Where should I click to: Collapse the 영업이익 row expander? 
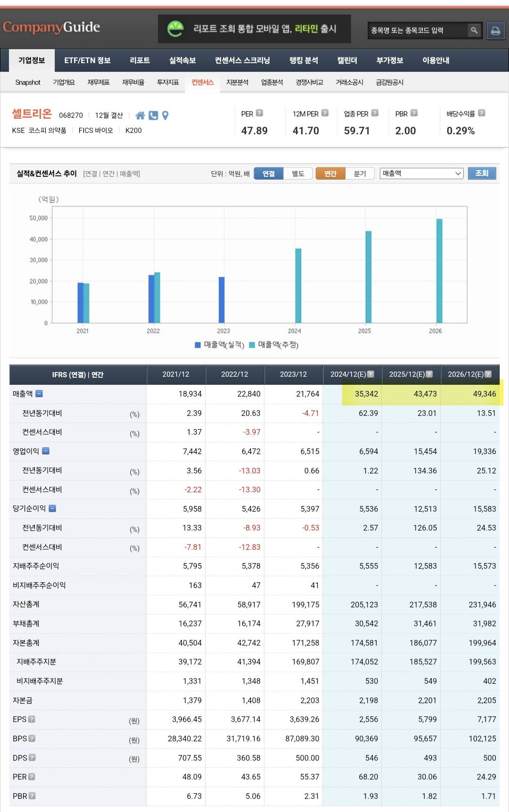pos(46,451)
